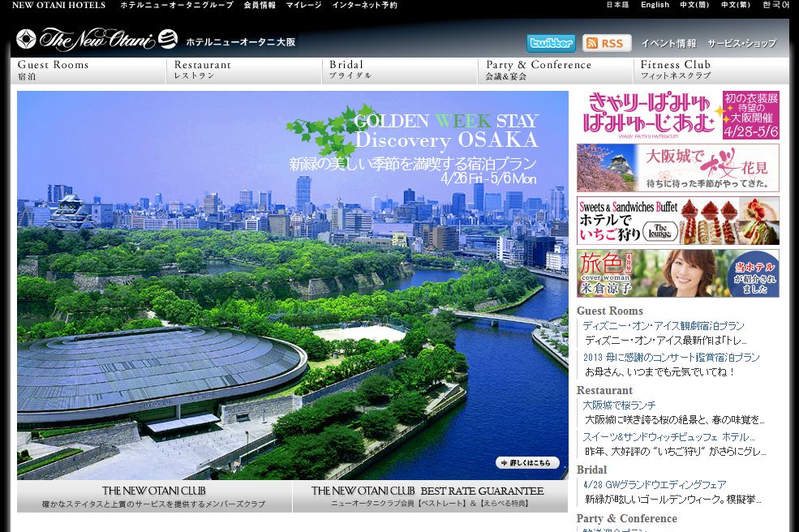Open THE NEW OTANI CLUB banner
The width and height of the screenshot is (799, 532).
click(x=154, y=497)
